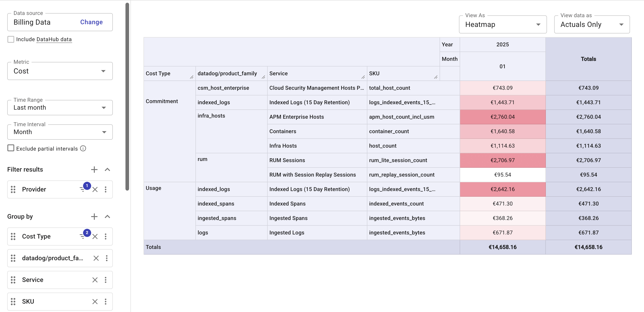
Task: Open the three-dot menu on the Provider filter
Action: click(x=106, y=189)
